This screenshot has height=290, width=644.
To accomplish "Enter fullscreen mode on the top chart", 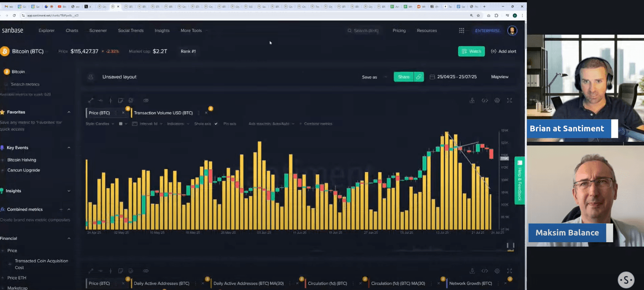I will click(509, 101).
